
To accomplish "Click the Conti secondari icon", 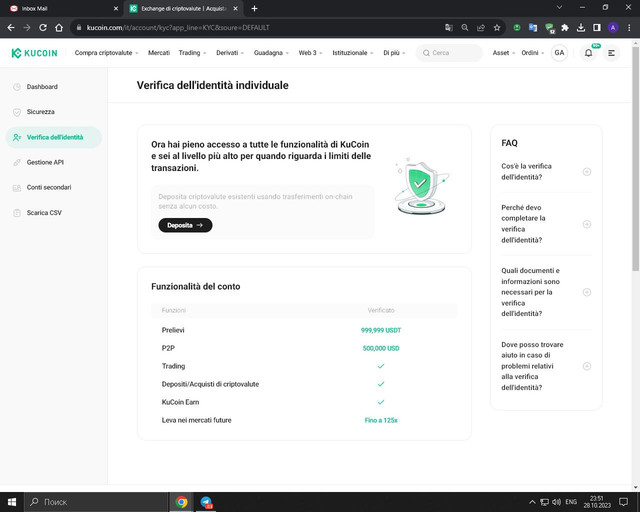I will click(17, 188).
